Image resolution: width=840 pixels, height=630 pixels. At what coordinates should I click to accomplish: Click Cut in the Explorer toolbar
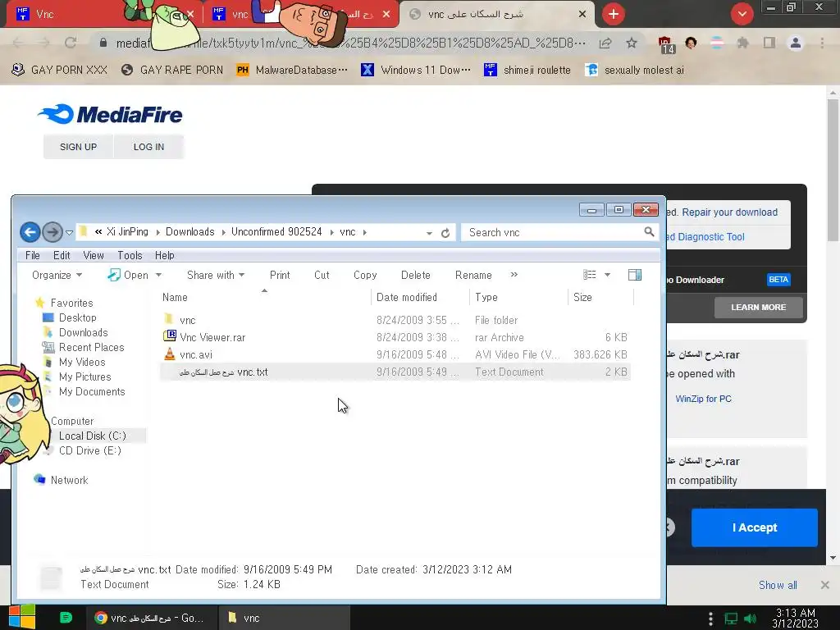click(322, 275)
